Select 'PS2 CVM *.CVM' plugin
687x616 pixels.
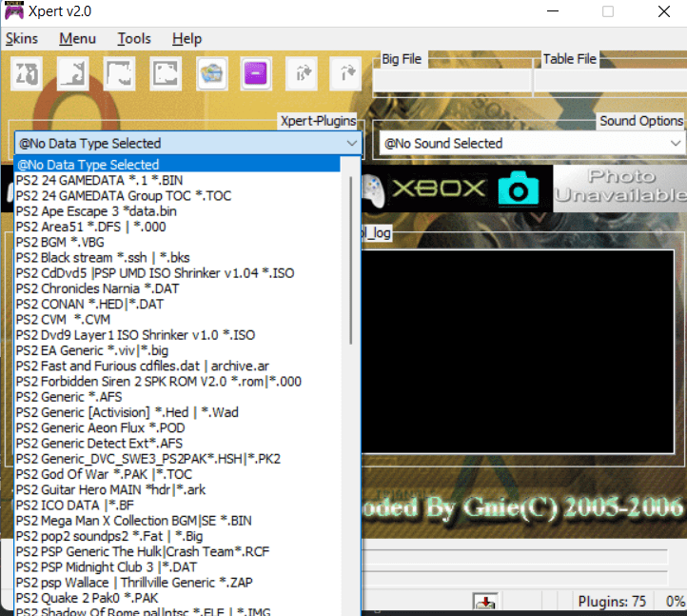coord(177,320)
